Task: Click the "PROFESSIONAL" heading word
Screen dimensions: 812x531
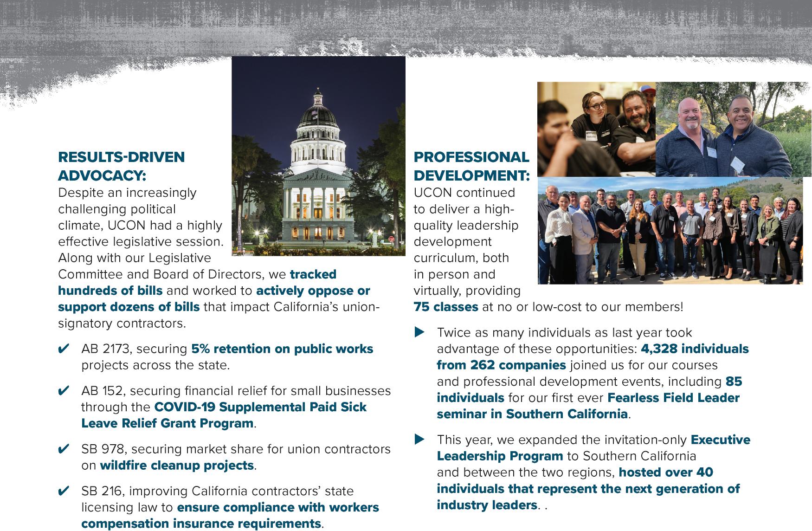Action: (471, 157)
